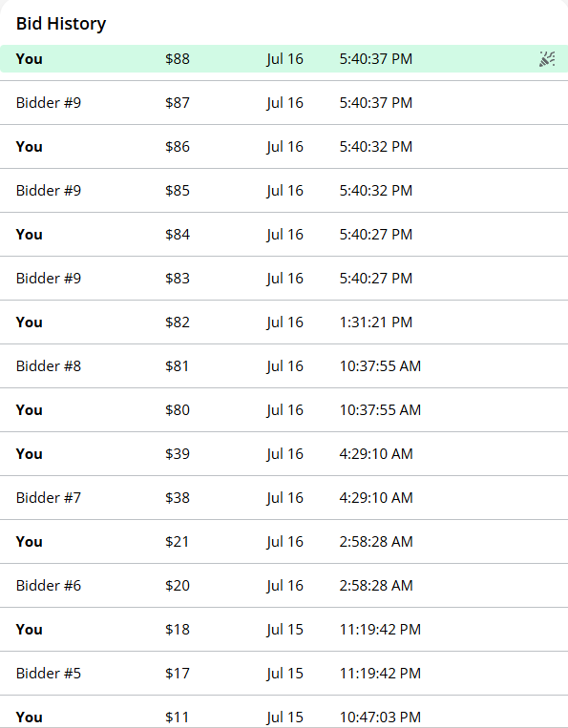
Task: Select the Bid History heading
Action: click(x=61, y=24)
